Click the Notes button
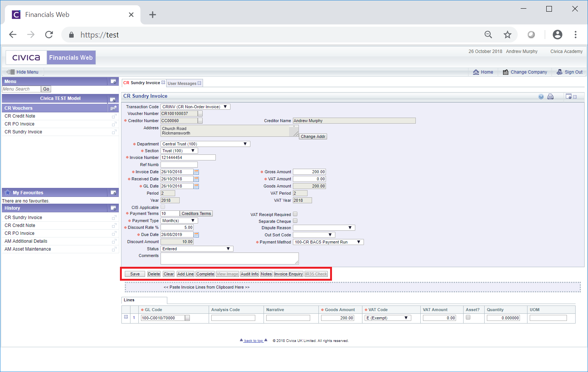Screen dimensions: 588x372 click(267, 274)
